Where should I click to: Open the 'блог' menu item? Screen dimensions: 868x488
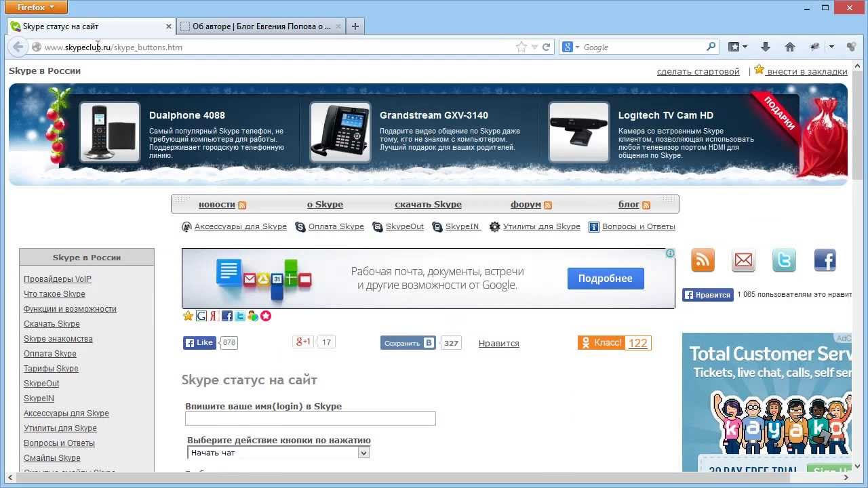(629, 204)
